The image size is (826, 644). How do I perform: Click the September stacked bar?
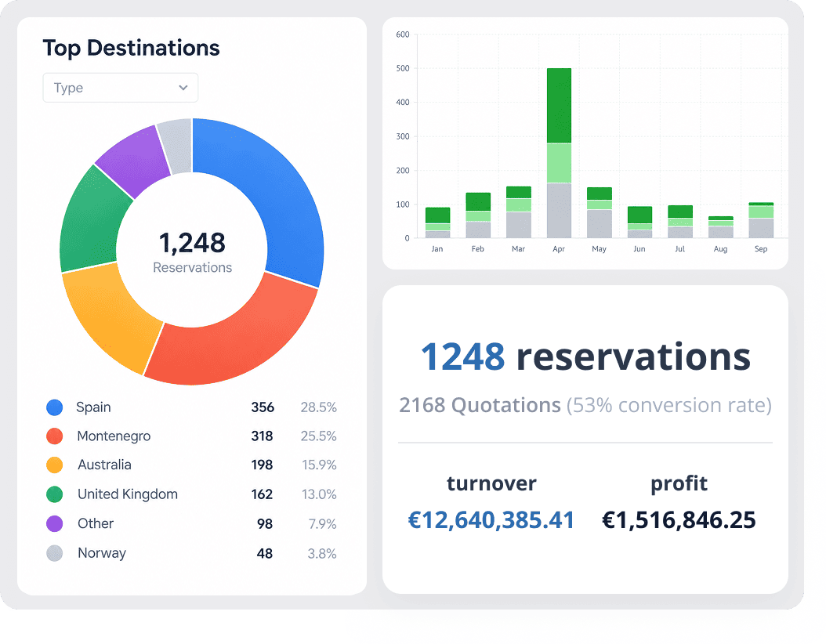point(761,220)
